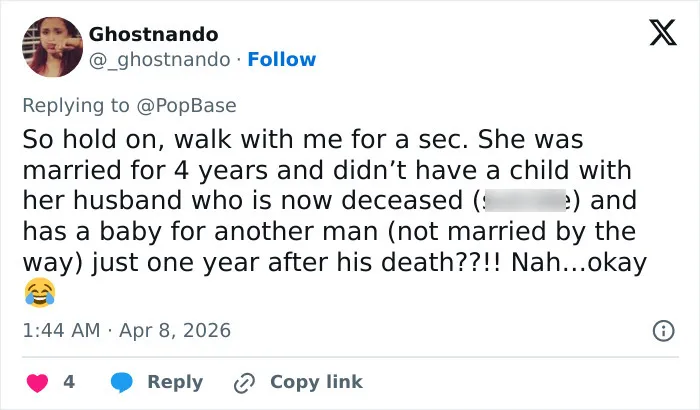Click the like count number 4

coord(69,382)
